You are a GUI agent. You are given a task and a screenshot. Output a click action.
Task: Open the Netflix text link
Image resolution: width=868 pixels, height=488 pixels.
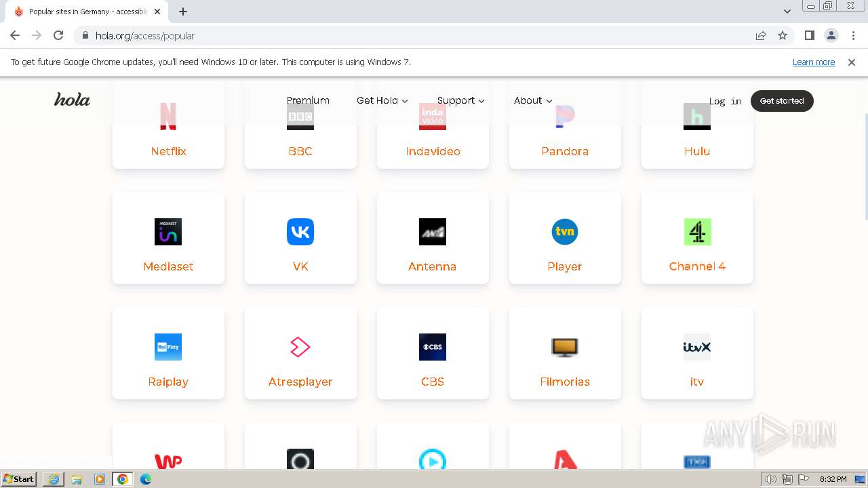[168, 151]
